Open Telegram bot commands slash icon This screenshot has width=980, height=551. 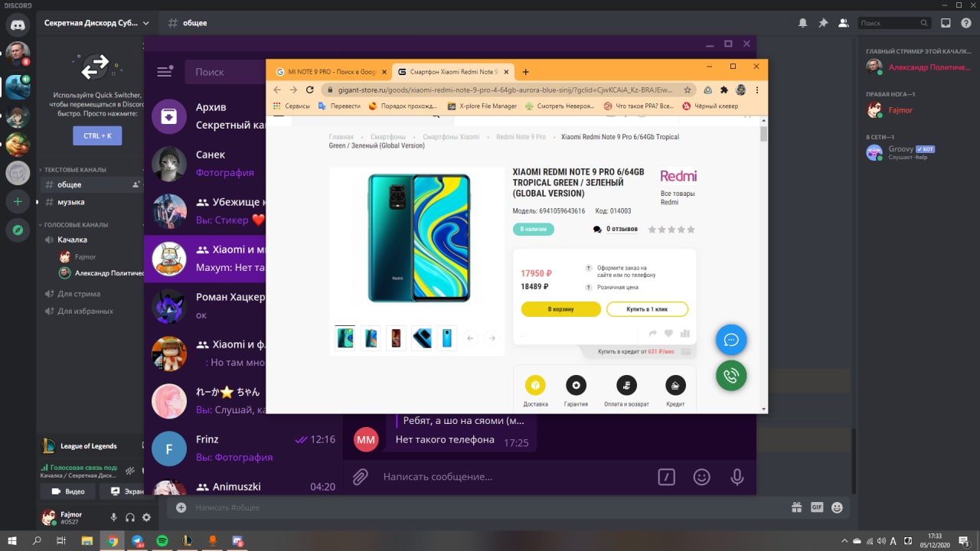666,477
